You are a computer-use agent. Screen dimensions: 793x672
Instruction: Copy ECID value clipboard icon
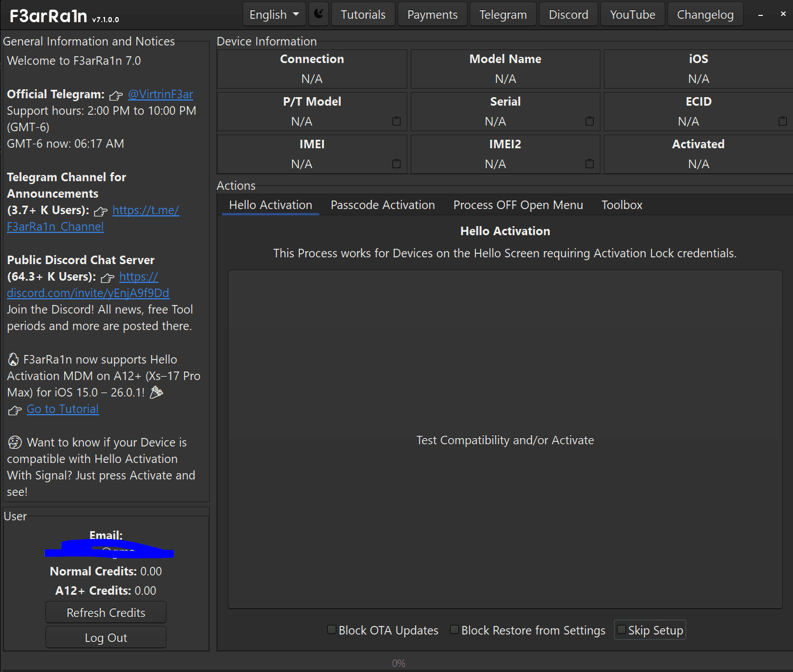coord(783,121)
